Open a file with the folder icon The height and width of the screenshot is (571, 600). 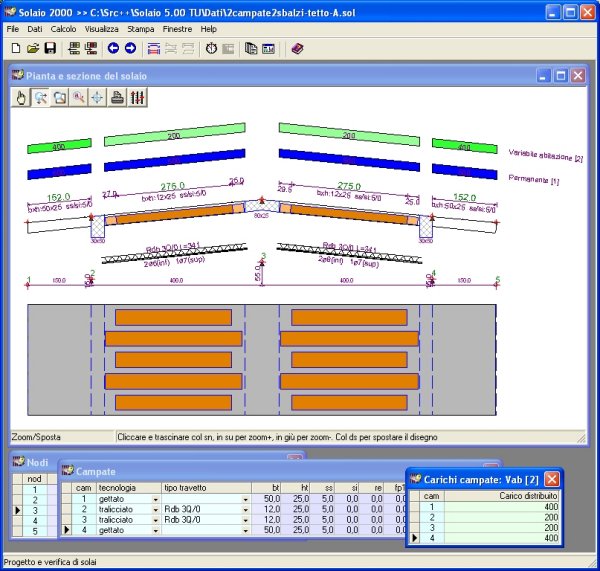tap(33, 48)
